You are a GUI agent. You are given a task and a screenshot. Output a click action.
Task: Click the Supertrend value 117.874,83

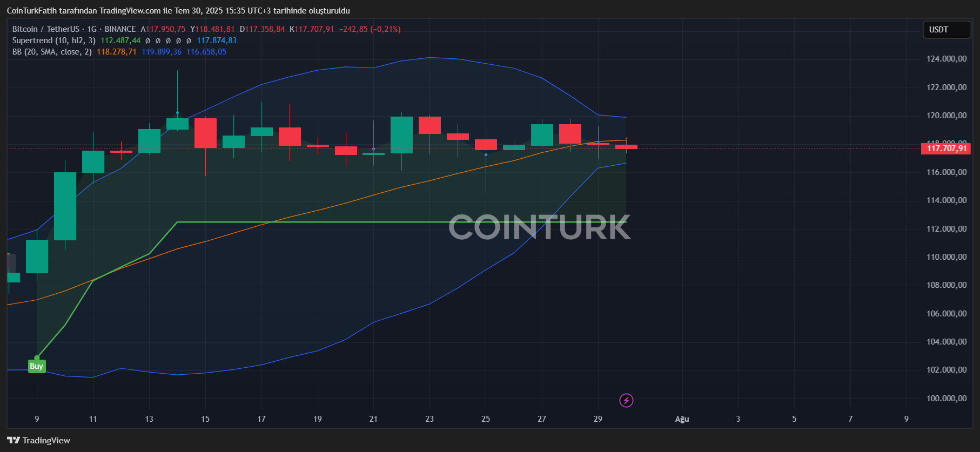coord(217,41)
